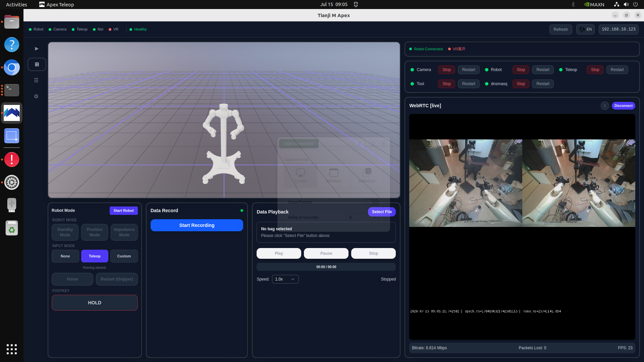Open the Trash icon in the dock
The image size is (644, 362).
(x=12, y=228)
